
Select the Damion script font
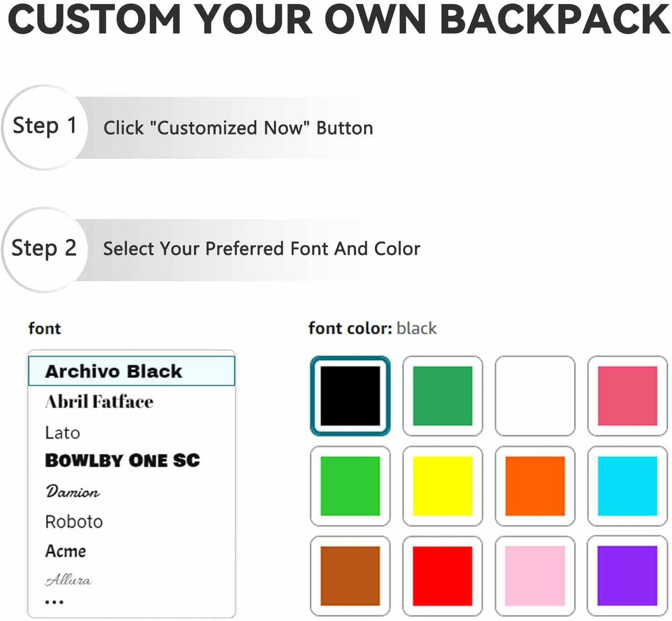[73, 491]
